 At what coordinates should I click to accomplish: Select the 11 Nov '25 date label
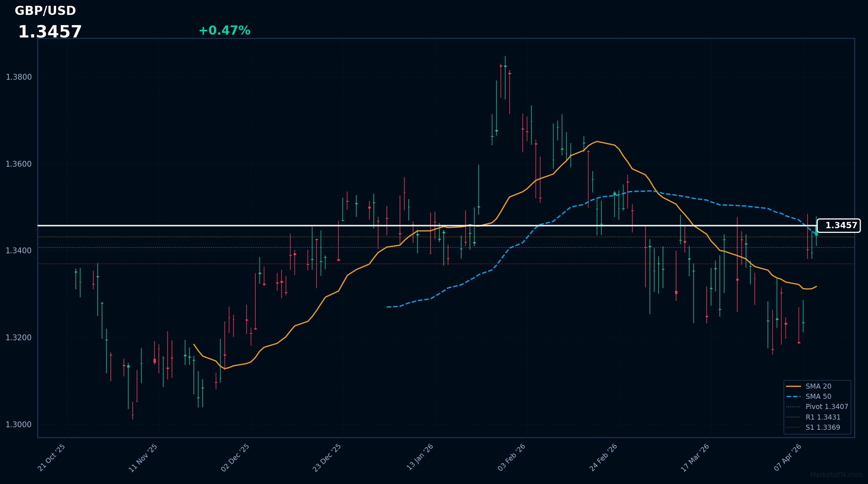point(144,458)
